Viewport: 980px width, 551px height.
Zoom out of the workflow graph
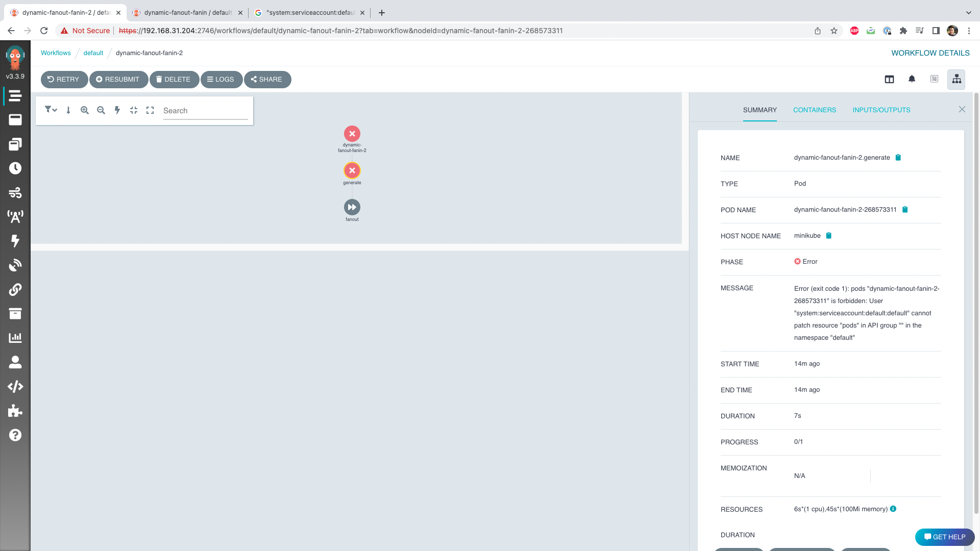[x=101, y=110]
